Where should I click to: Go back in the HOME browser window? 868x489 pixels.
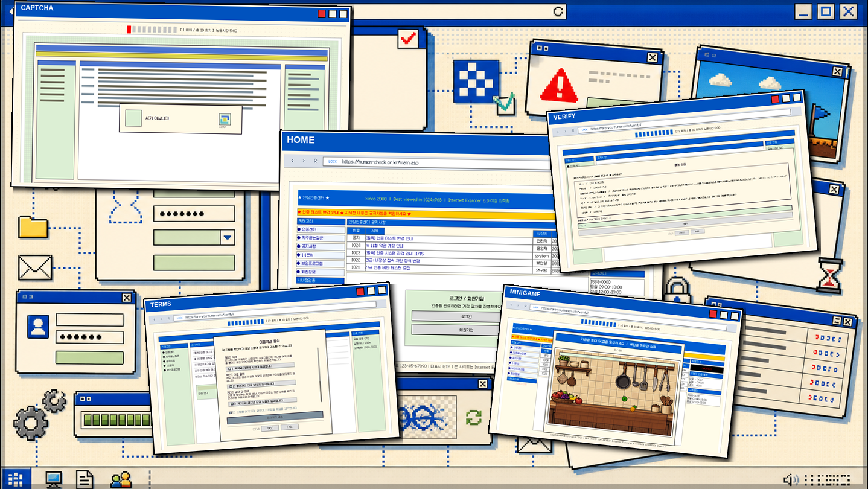(x=293, y=161)
